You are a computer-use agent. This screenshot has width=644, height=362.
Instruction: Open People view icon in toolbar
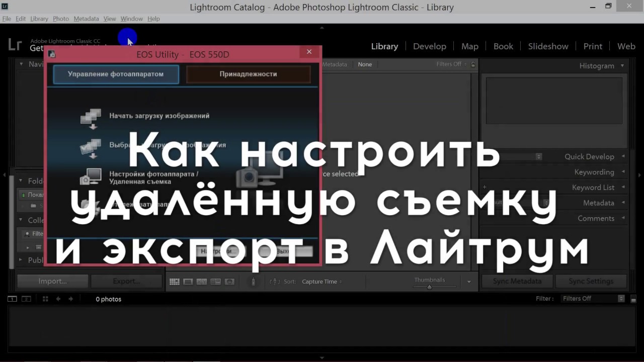(x=229, y=282)
